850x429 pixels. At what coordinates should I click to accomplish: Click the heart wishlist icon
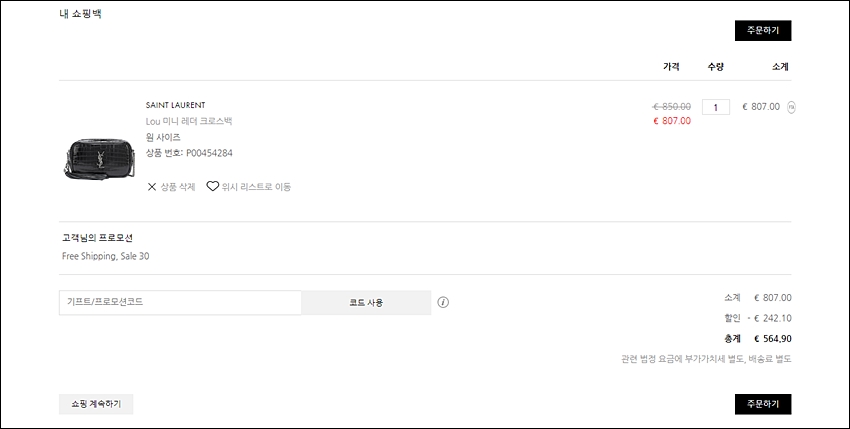coord(212,186)
